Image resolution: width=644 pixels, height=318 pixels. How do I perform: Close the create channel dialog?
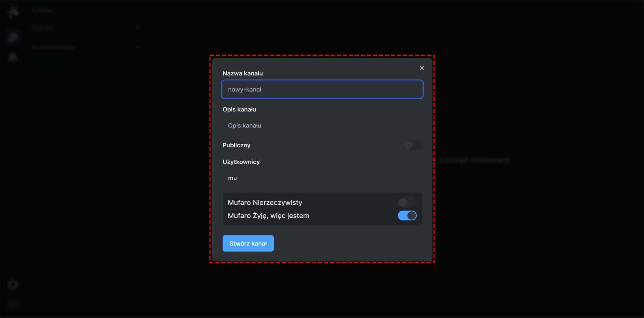[422, 68]
